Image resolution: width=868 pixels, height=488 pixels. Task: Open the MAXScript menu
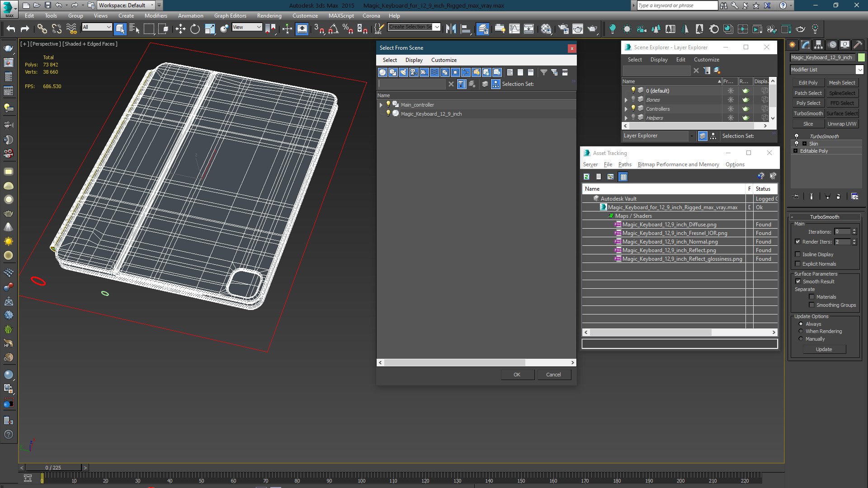click(x=341, y=16)
